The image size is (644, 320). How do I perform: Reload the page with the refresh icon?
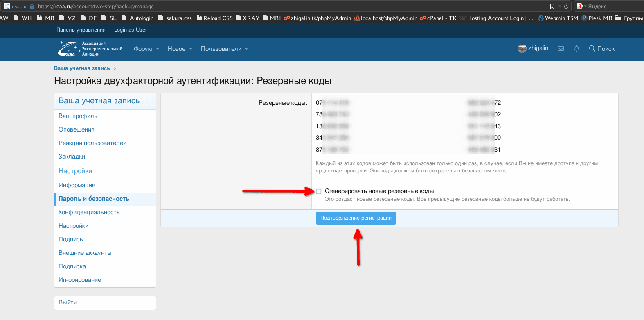[566, 6]
